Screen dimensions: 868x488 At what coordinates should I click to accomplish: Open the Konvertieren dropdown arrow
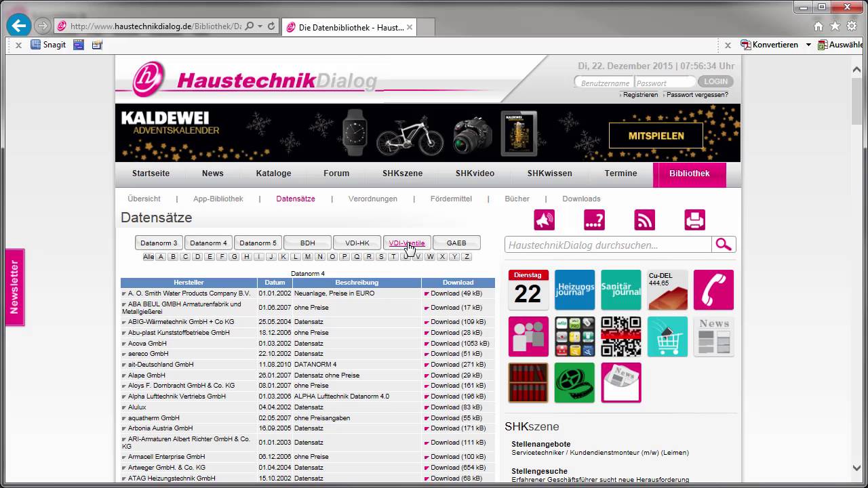click(x=808, y=45)
